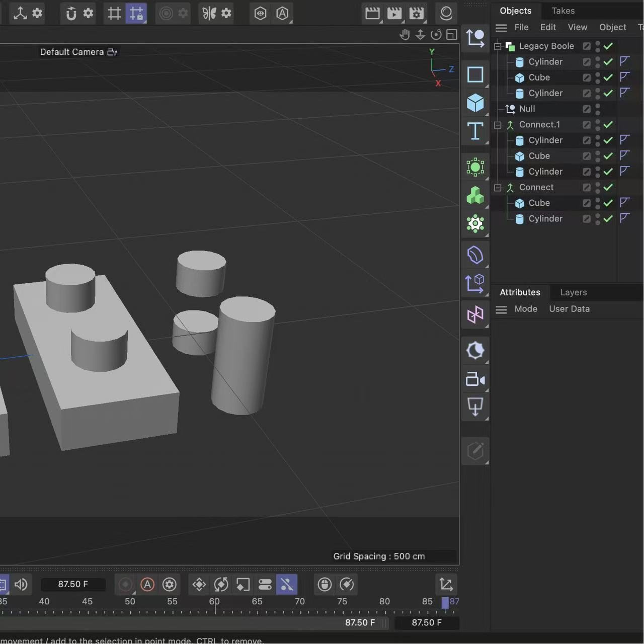Screen dimensions: 644x644
Task: Disable the green checkmark on Legacy Boole
Action: pyautogui.click(x=607, y=46)
